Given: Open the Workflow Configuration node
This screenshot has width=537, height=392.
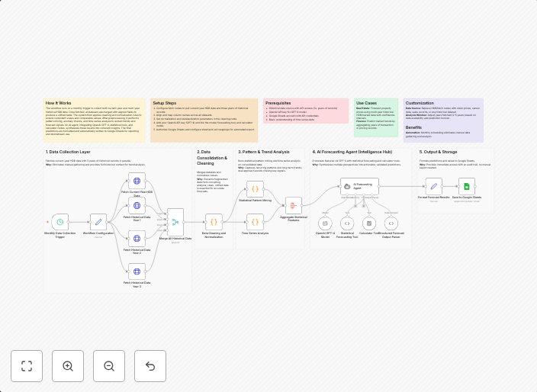Looking at the screenshot, I should tap(98, 222).
